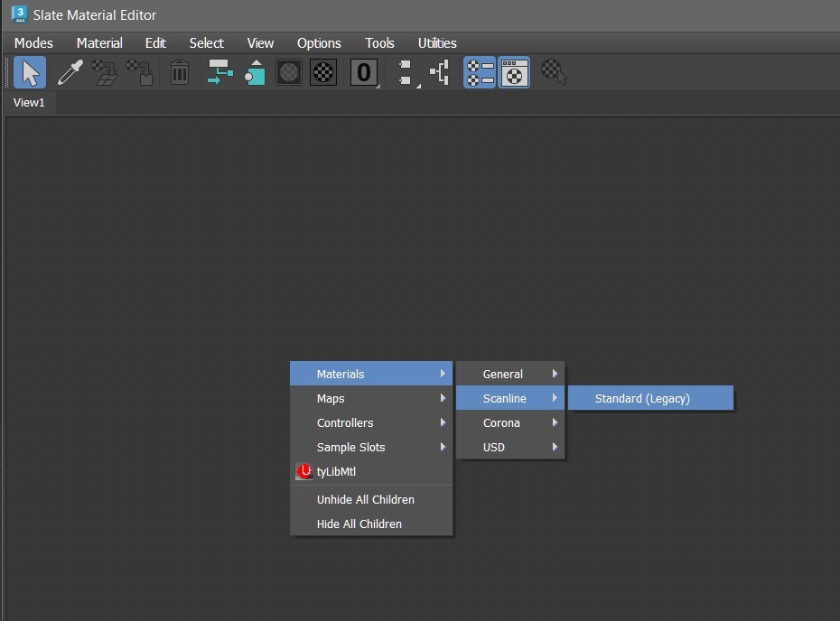Expand the USD materials submenu
840x621 pixels.
point(510,447)
